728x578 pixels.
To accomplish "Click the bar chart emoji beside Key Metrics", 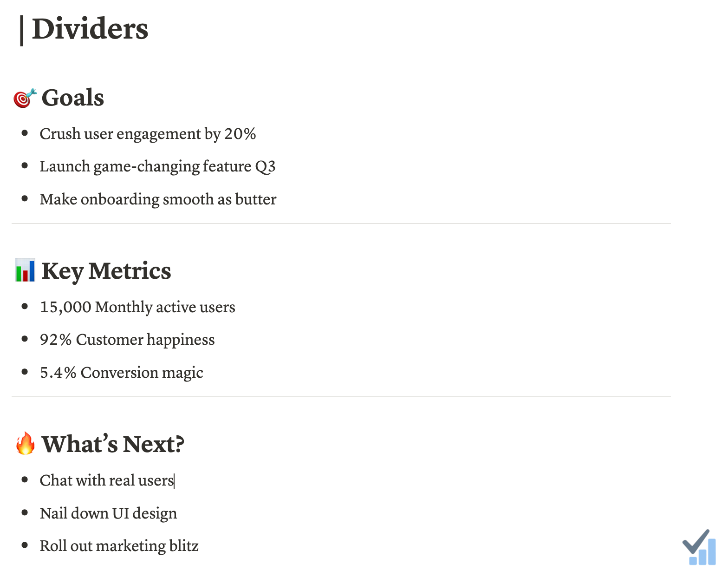I will pyautogui.click(x=25, y=270).
